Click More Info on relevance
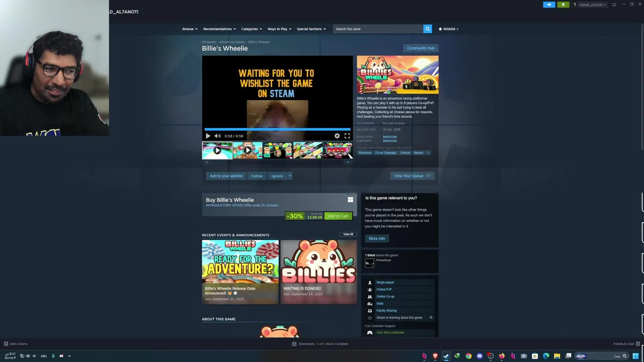 377,238
